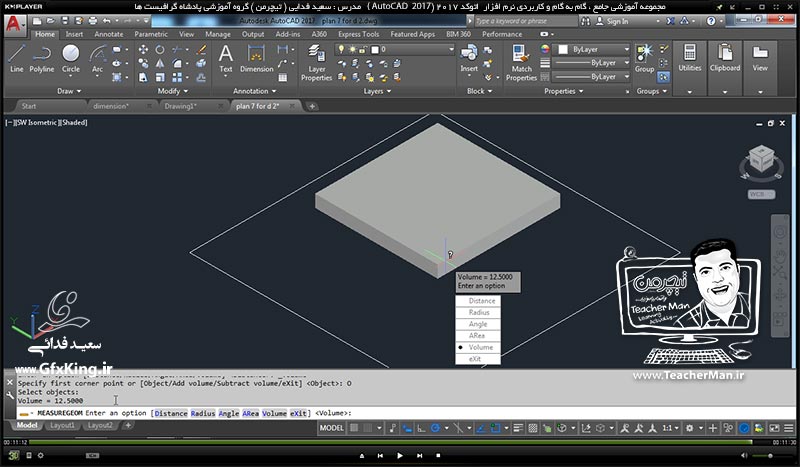The height and width of the screenshot is (467, 800).
Task: Toggle Ortho mode in status bar
Action: coord(421,428)
